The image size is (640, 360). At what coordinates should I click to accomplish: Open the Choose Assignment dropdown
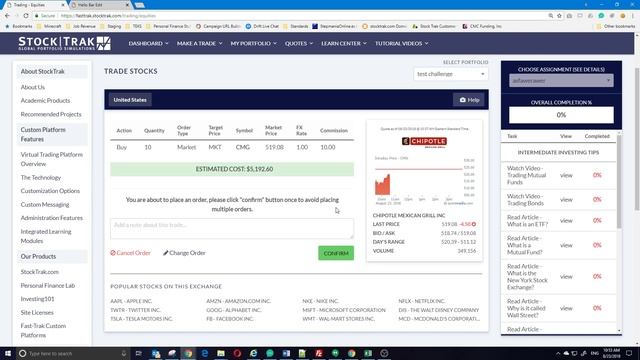(x=561, y=80)
